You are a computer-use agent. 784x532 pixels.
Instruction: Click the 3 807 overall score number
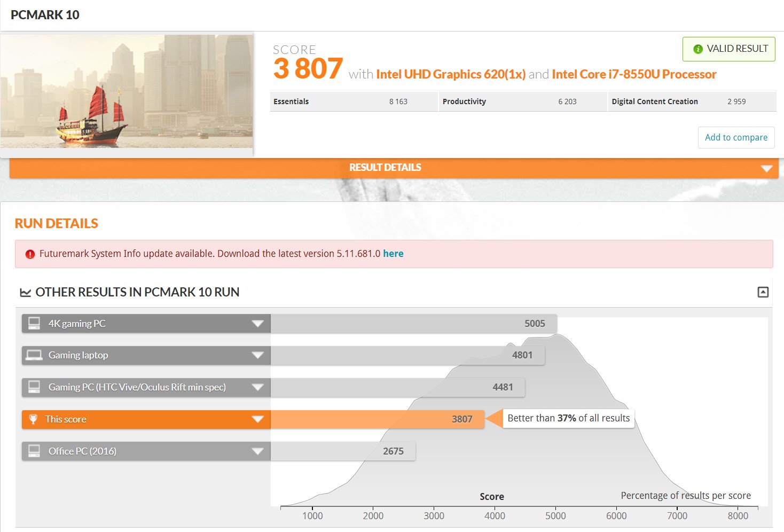coord(308,69)
